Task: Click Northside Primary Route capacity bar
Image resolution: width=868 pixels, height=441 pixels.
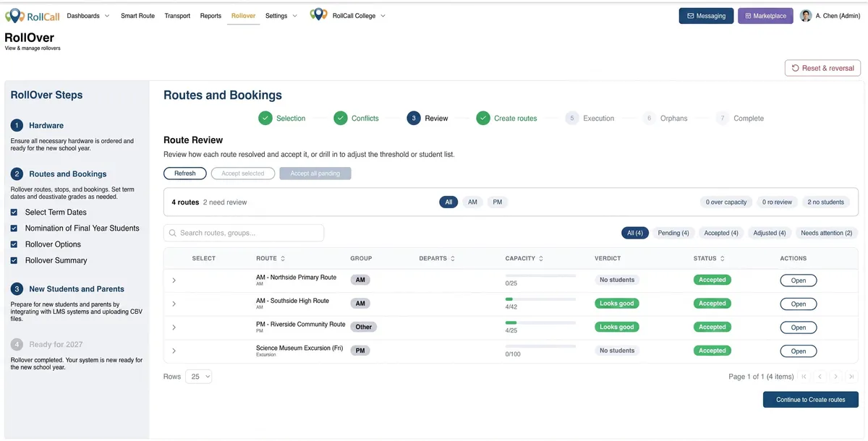Action: pos(540,275)
